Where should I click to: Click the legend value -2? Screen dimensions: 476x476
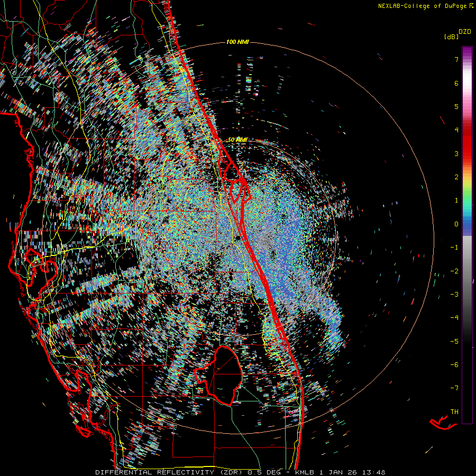(x=454, y=271)
